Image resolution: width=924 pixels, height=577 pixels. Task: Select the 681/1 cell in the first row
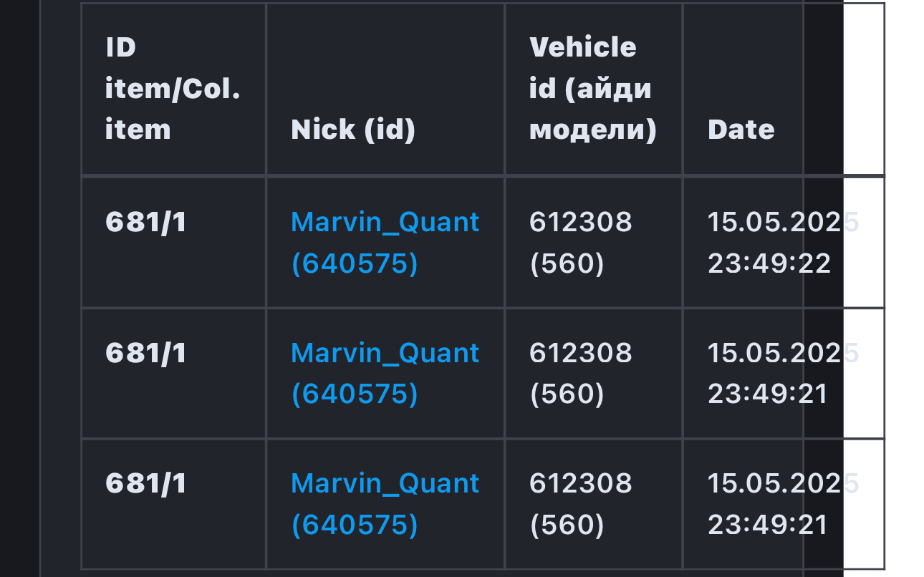[x=146, y=223]
